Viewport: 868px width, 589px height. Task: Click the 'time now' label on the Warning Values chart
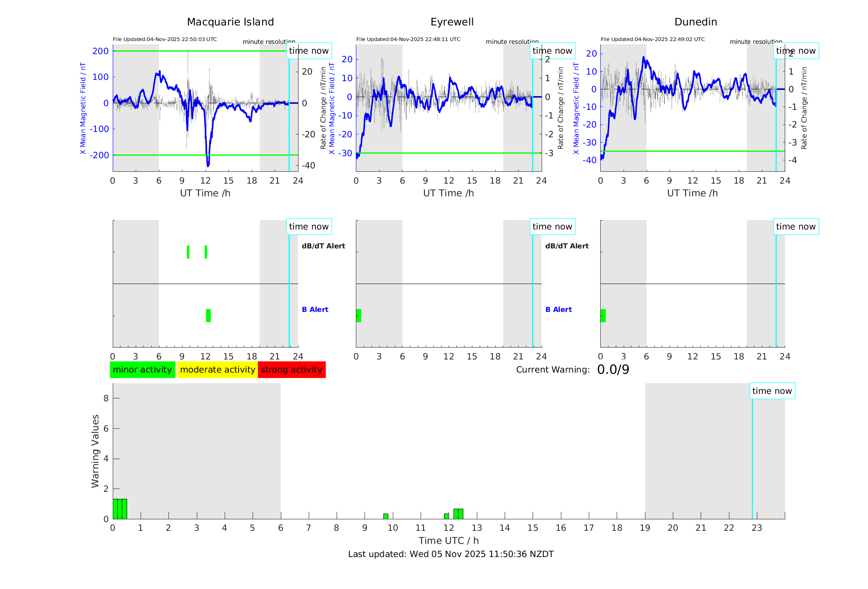772,391
